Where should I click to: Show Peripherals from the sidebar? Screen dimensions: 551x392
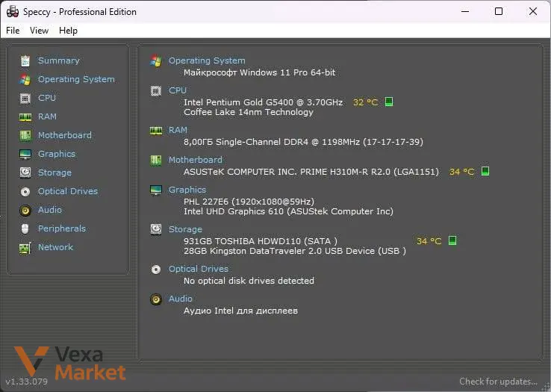click(62, 228)
